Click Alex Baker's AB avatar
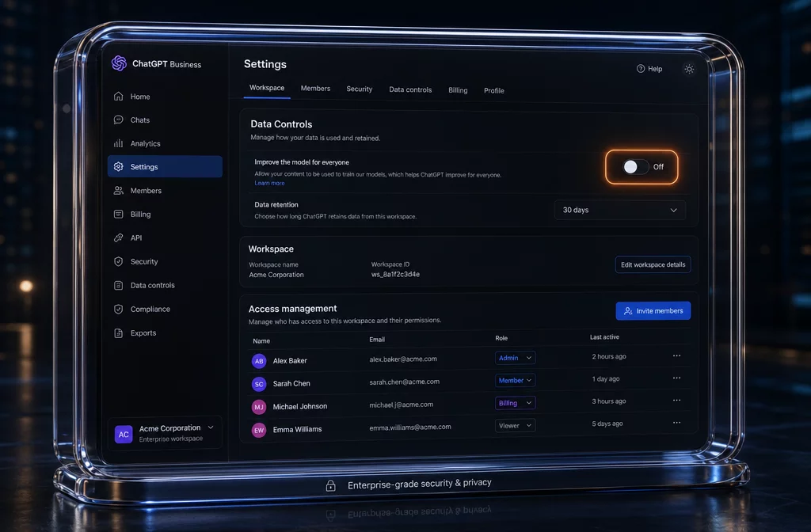 (x=259, y=361)
